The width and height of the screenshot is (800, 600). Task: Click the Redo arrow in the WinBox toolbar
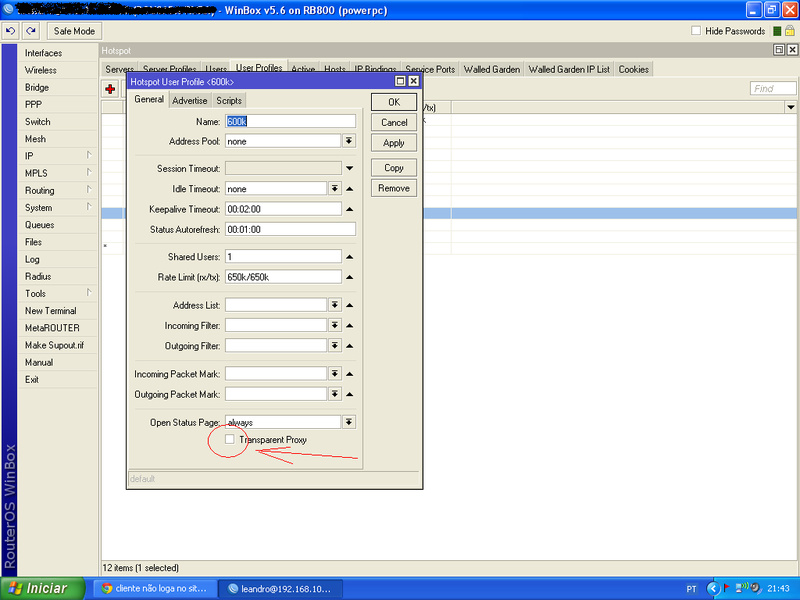click(x=31, y=31)
